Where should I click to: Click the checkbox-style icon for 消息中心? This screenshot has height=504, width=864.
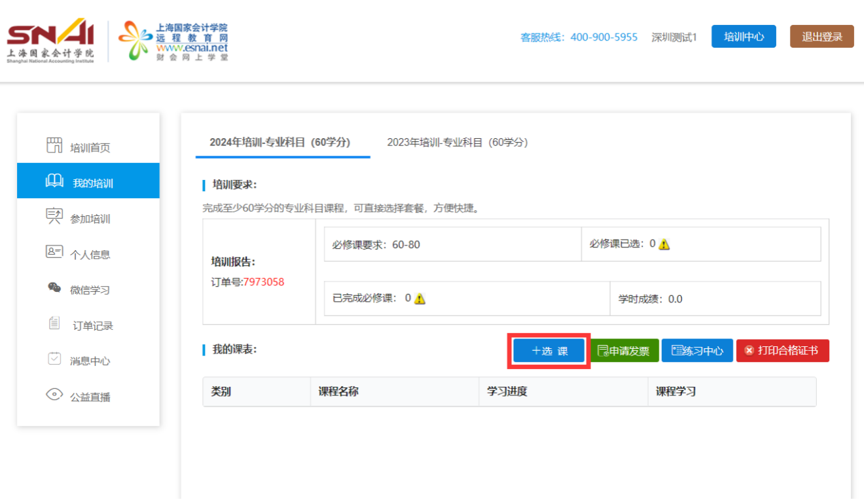[x=54, y=359]
